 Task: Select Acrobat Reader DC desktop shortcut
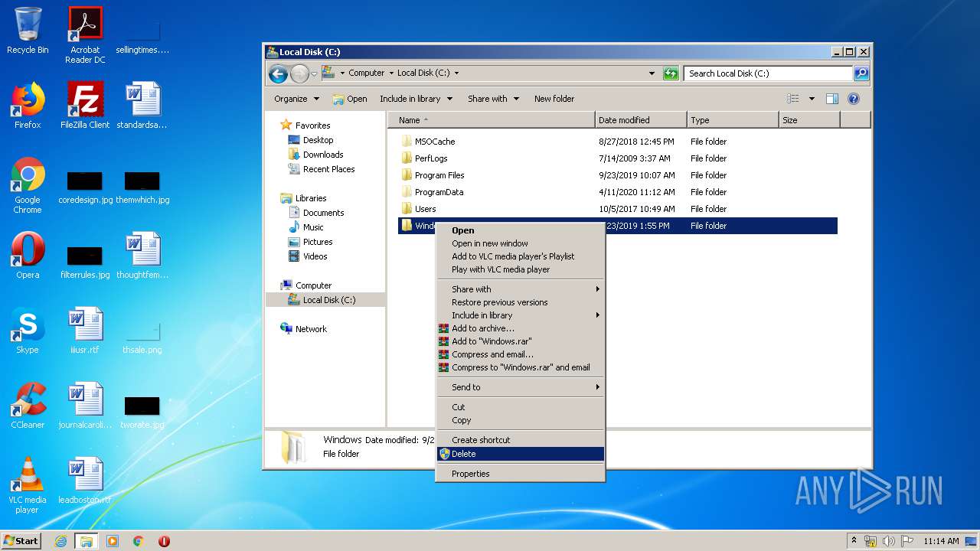click(85, 35)
